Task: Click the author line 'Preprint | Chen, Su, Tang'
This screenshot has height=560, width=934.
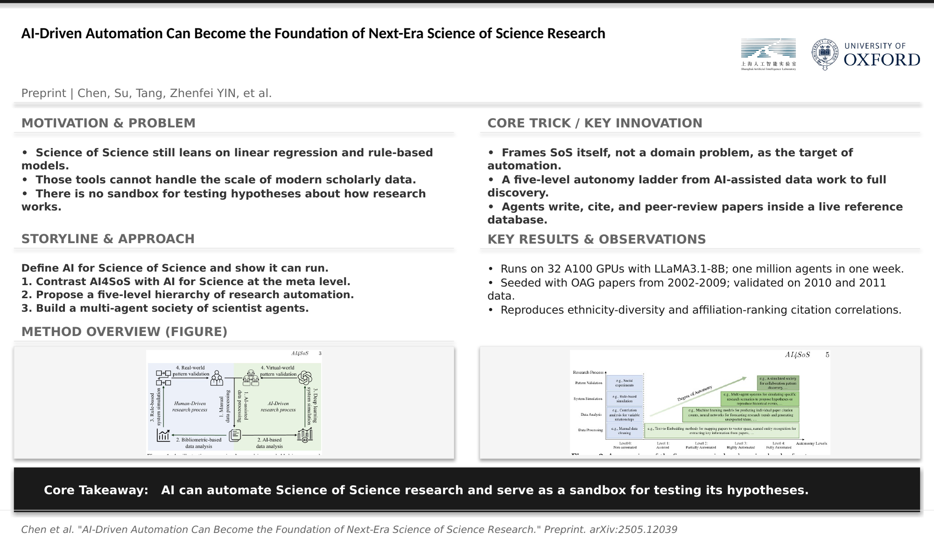Action: coord(147,93)
